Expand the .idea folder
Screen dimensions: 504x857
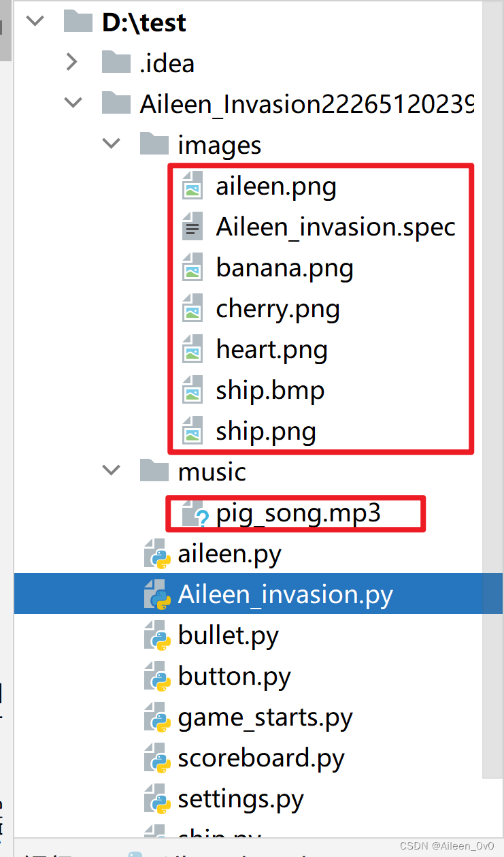tap(72, 63)
